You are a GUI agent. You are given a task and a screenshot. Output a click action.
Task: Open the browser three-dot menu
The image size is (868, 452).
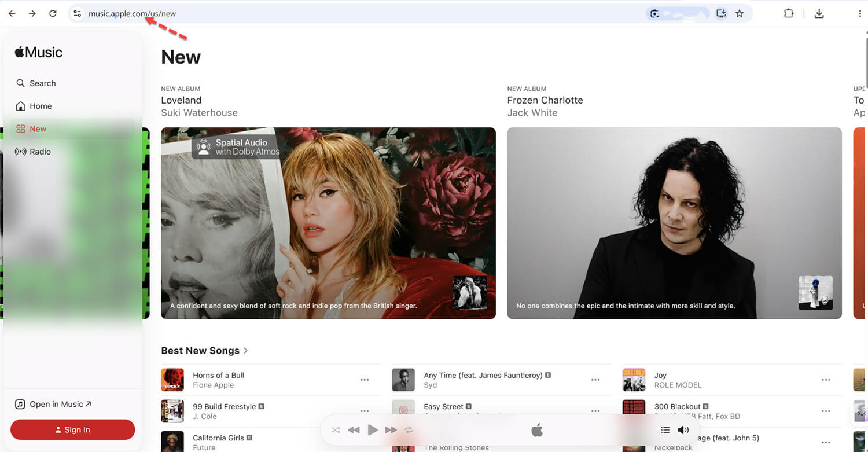point(860,13)
